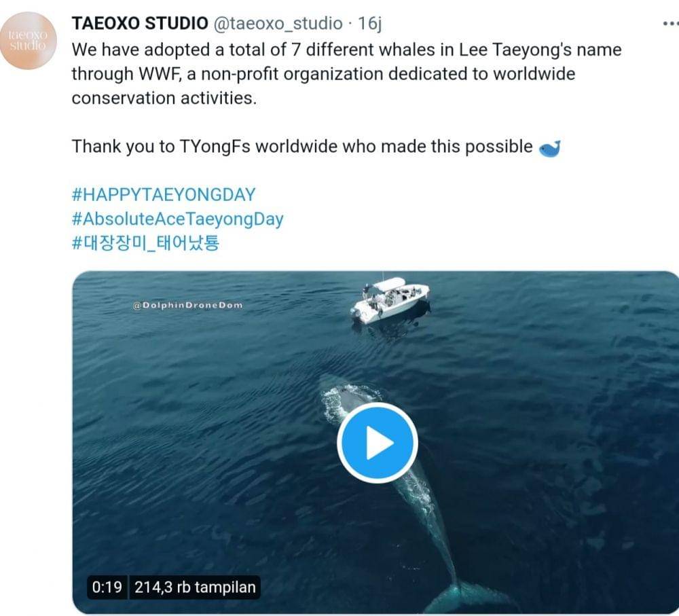The width and height of the screenshot is (679, 616).
Task: Click the @DolphinDroneDom watermark in the video
Action: 187,306
